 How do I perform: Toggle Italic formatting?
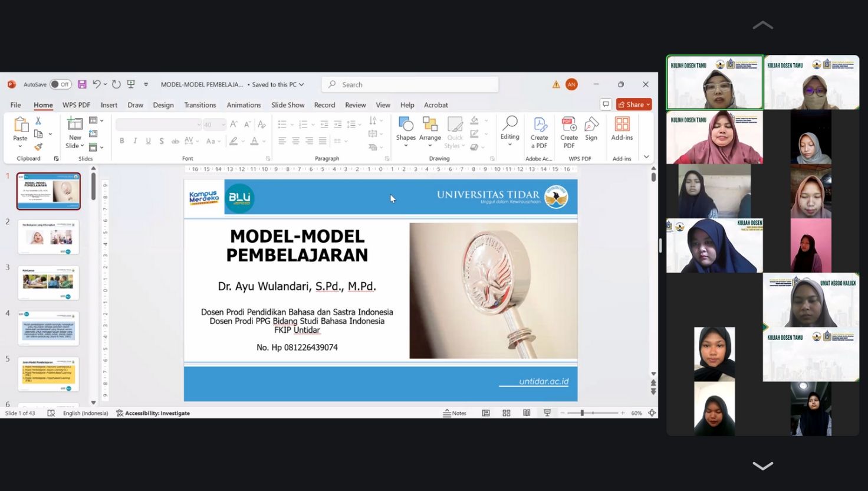135,141
